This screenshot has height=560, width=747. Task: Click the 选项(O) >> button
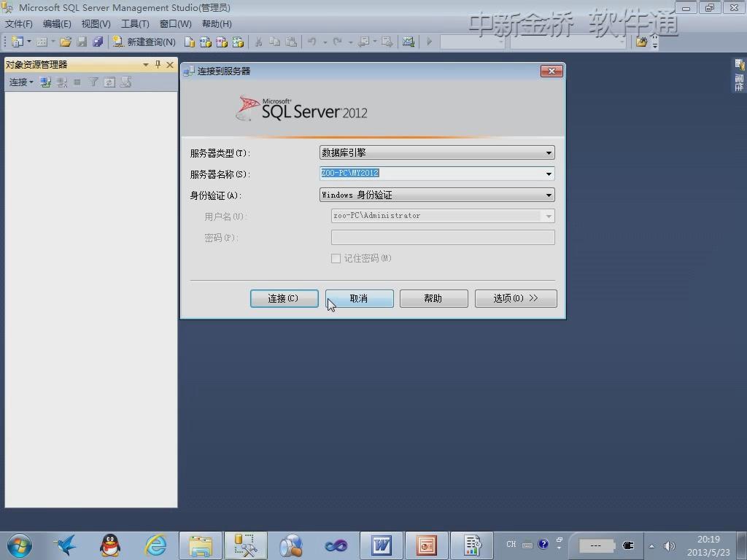coord(516,298)
